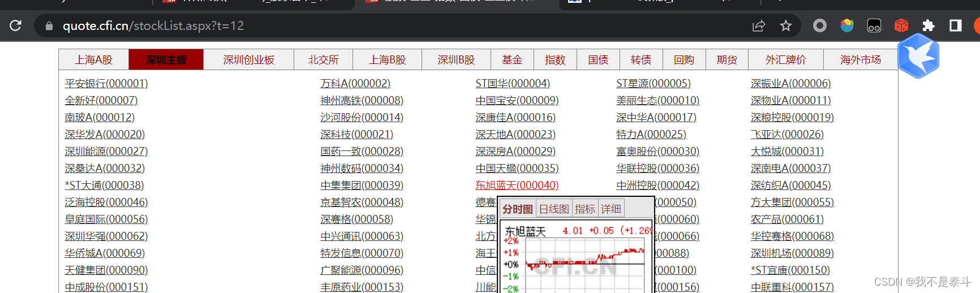The height and width of the screenshot is (293, 980).
Task: Reload the page with the refresh icon
Action: point(15,25)
